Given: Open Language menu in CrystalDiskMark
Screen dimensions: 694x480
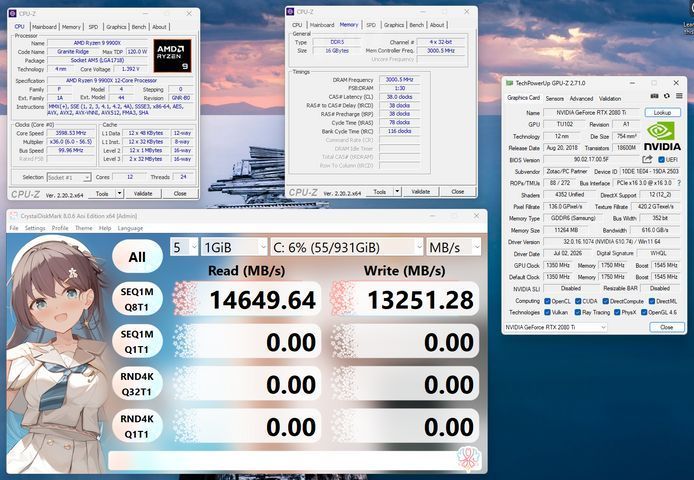Looking at the screenshot, I should pos(130,228).
